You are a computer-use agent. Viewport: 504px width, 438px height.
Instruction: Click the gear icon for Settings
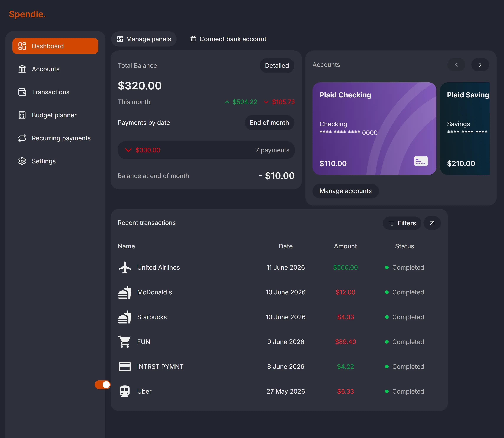22,161
